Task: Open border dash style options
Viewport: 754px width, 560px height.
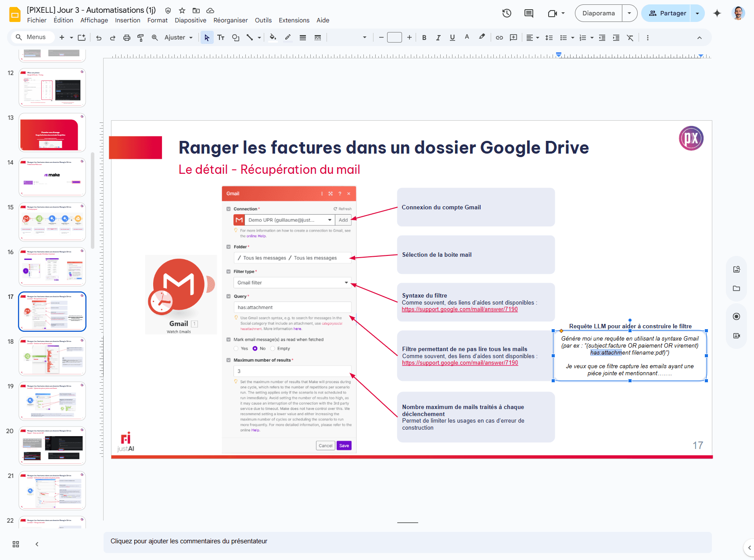Action: point(318,38)
